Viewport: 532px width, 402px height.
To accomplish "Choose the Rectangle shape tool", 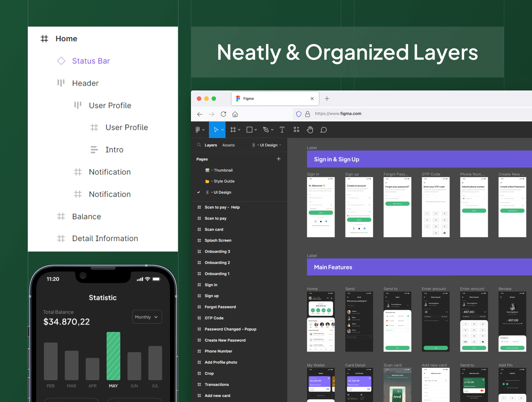I will 249,130.
